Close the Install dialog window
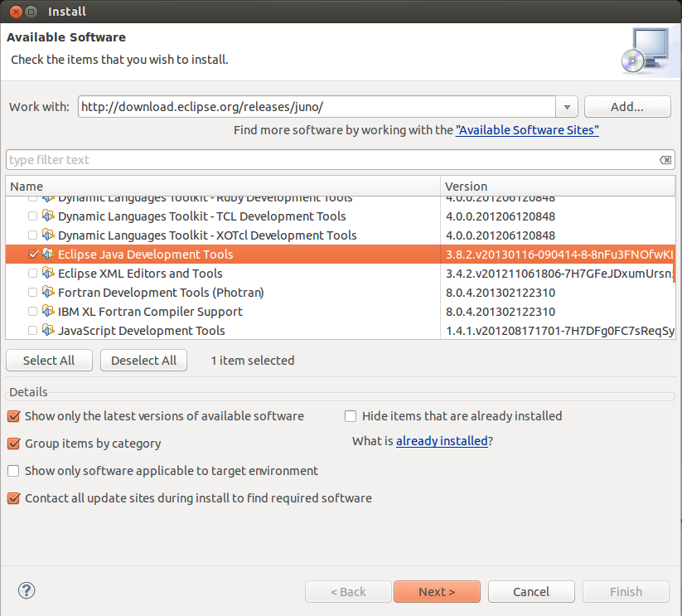The width and height of the screenshot is (682, 616). click(16, 12)
